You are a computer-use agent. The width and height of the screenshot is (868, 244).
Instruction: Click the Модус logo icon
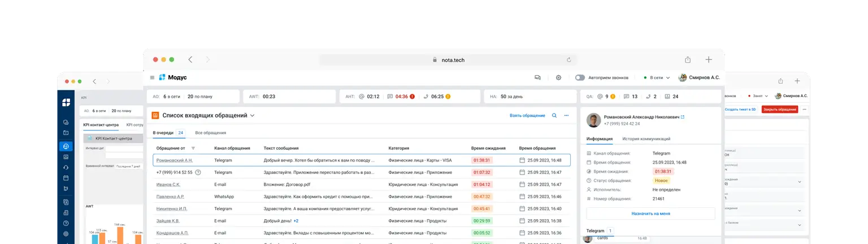[162, 77]
